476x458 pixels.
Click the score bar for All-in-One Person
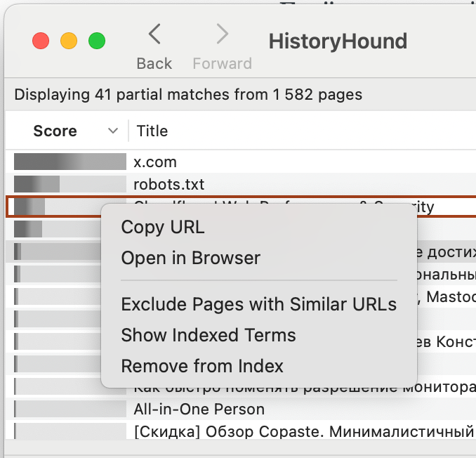click(x=70, y=409)
